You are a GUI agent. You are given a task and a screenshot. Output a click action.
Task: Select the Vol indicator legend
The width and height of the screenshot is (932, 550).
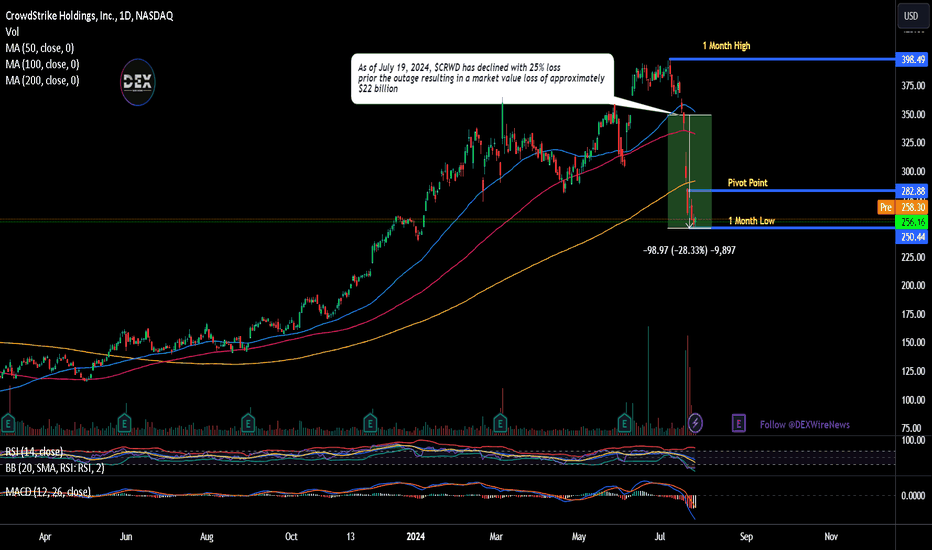[12, 32]
